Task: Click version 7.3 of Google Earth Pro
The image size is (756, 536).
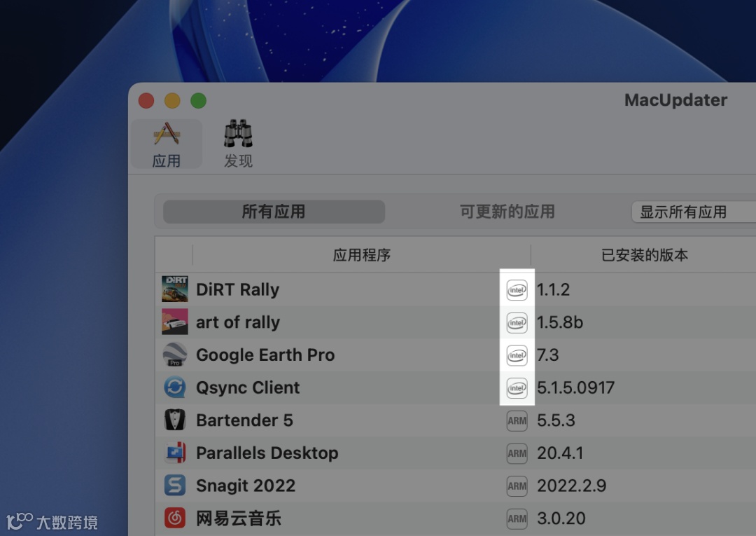Action: [x=547, y=355]
